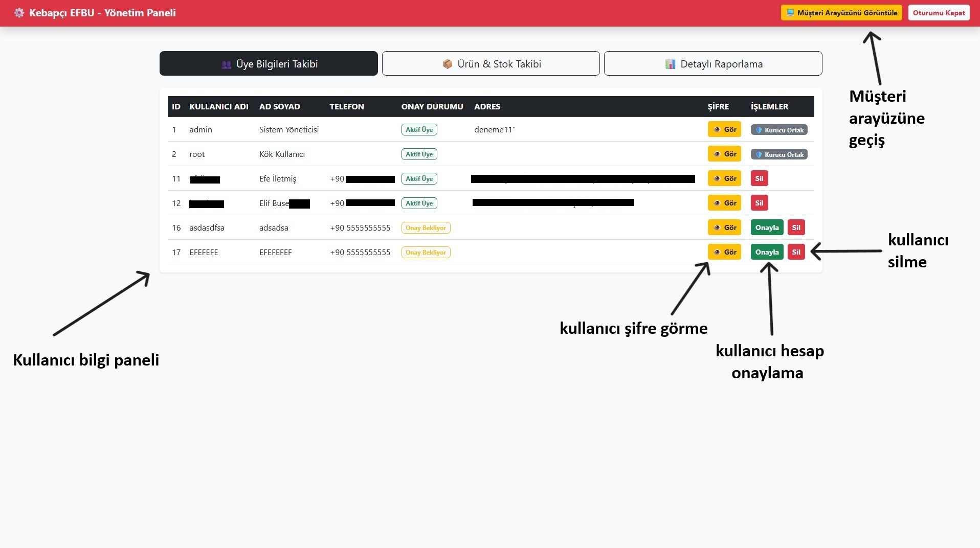Click the İŞLEMLER column header
The image size is (980, 548).
(x=769, y=106)
